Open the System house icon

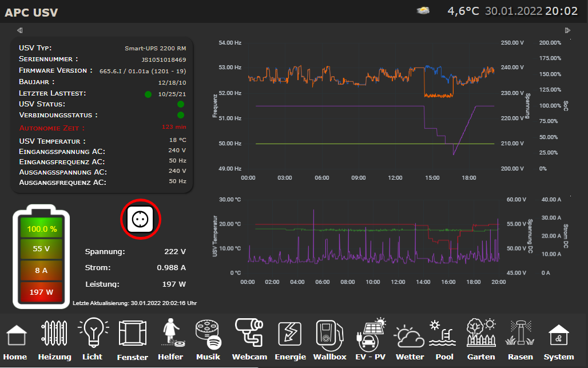click(559, 335)
